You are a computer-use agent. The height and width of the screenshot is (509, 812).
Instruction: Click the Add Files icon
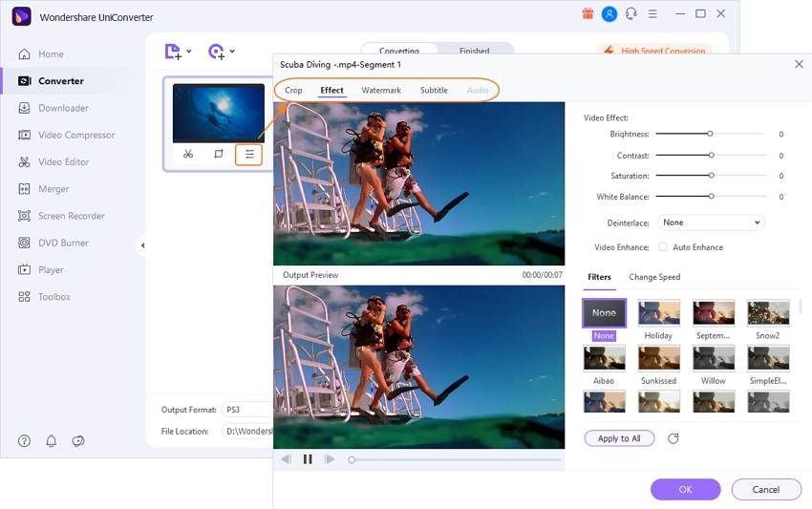173,52
